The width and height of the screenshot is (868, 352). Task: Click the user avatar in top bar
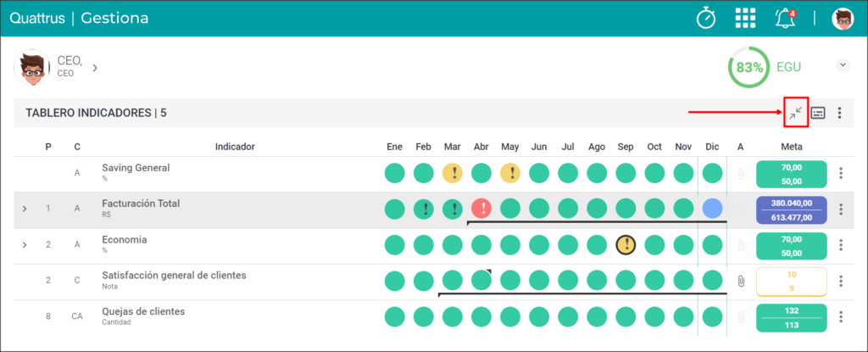(x=843, y=19)
